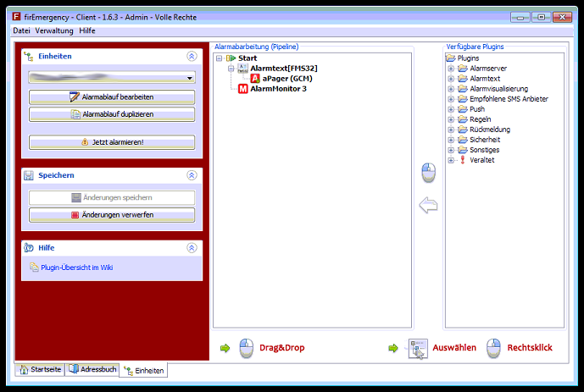Click the Auswählen selection icon
This screenshot has width=584, height=392.
[x=419, y=348]
